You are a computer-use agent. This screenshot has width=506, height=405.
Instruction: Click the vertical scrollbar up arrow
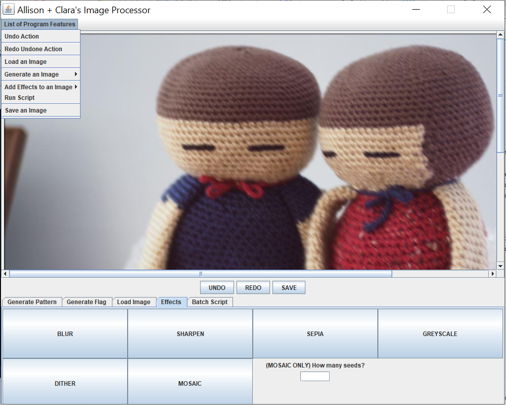pos(500,34)
